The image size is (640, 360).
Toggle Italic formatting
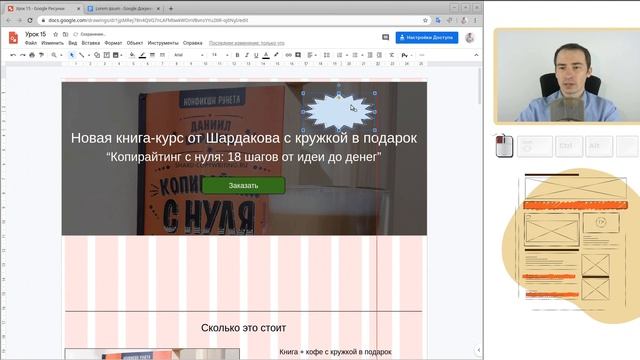[x=247, y=55]
